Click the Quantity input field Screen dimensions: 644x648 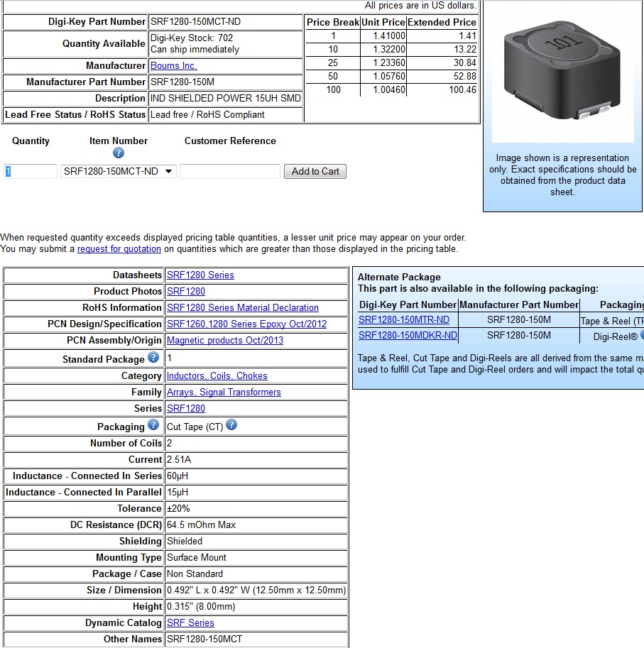(30, 171)
